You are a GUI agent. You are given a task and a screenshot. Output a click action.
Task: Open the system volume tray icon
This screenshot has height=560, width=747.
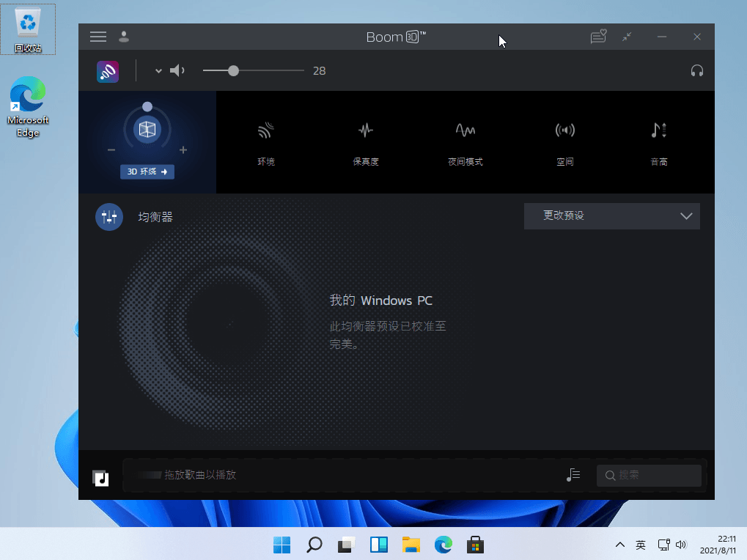[681, 545]
